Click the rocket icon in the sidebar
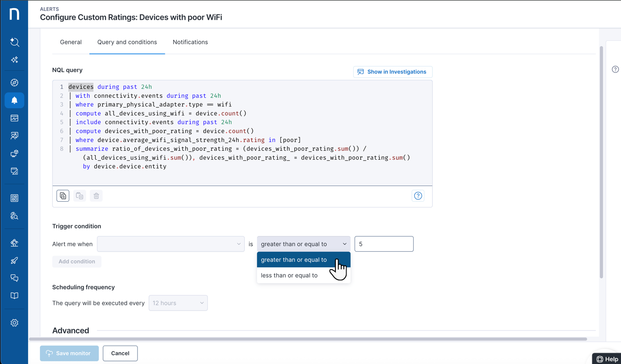 tap(14, 261)
